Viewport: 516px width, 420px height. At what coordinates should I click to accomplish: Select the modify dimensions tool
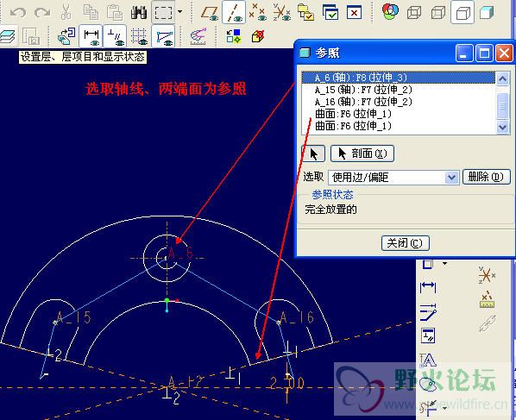pos(428,312)
